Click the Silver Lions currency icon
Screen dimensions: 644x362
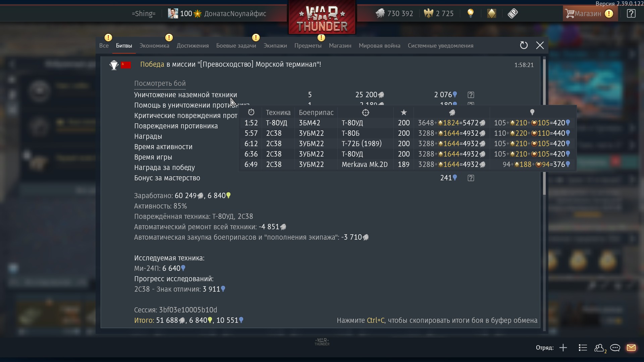tap(380, 13)
